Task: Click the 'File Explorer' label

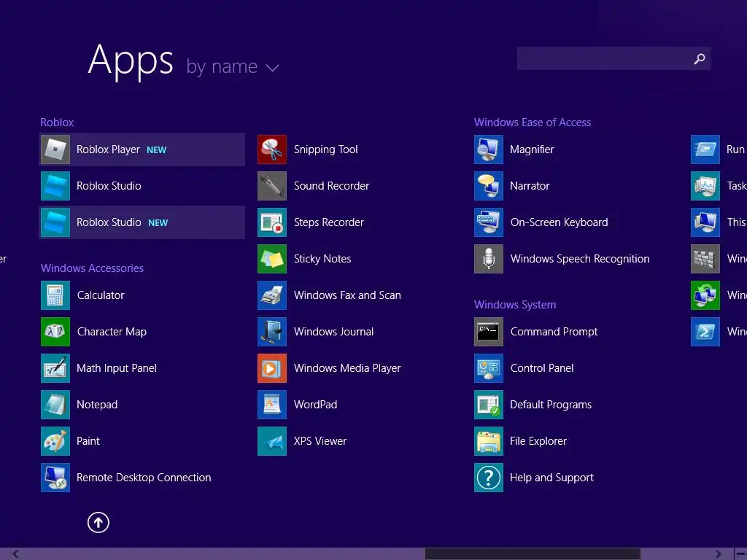Action: click(538, 441)
